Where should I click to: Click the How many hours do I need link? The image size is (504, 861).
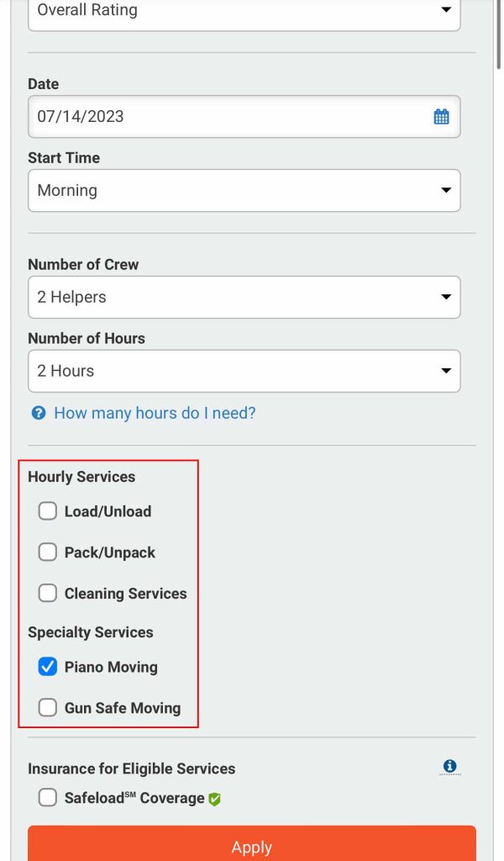pyautogui.click(x=143, y=412)
